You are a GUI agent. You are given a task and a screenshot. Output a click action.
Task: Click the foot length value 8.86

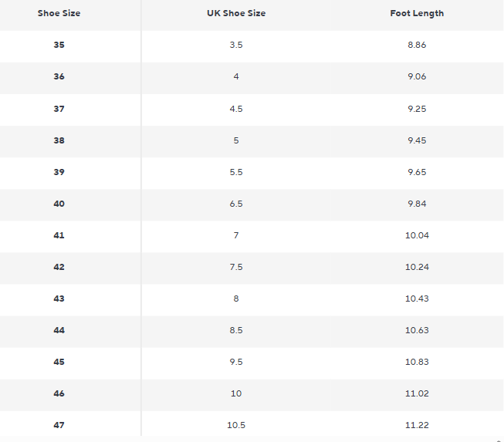tap(417, 46)
